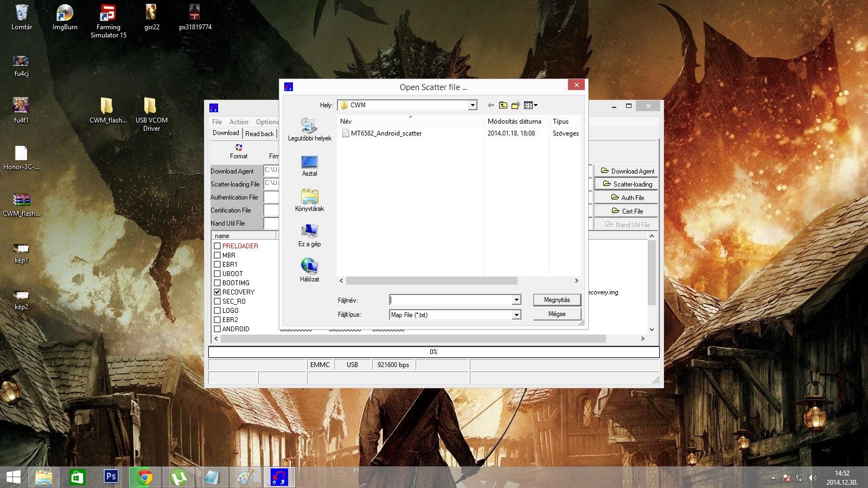
Task: Expand the Hely folder dropdown showing CWM
Action: [473, 105]
